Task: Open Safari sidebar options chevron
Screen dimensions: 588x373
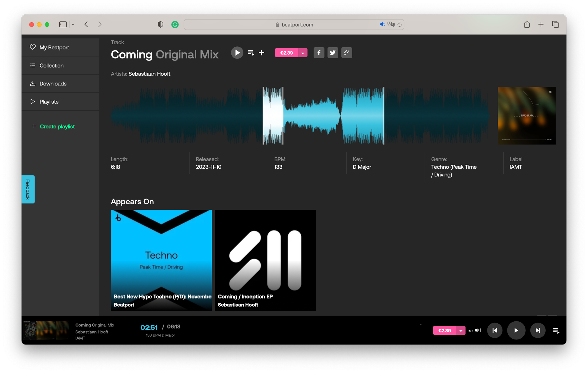Action: 73,24
